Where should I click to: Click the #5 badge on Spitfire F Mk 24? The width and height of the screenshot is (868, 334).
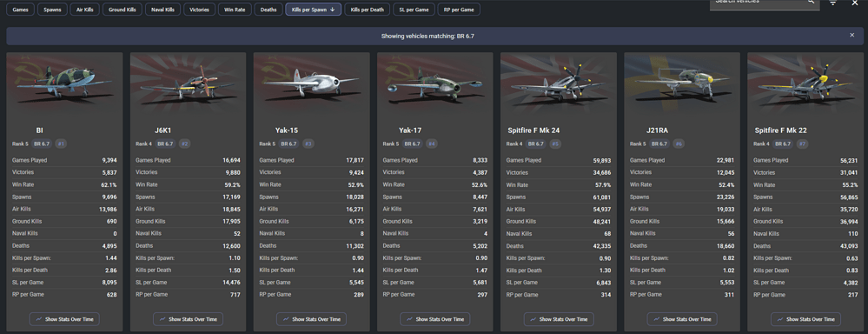tap(555, 144)
